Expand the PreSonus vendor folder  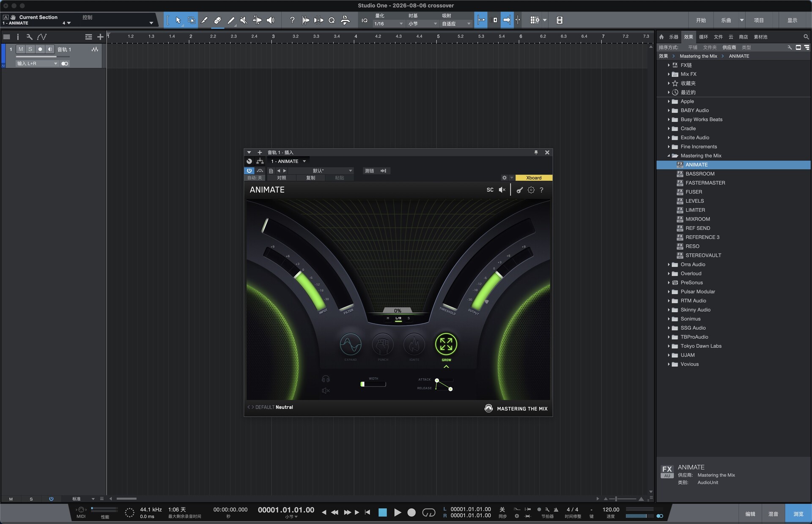coord(669,283)
